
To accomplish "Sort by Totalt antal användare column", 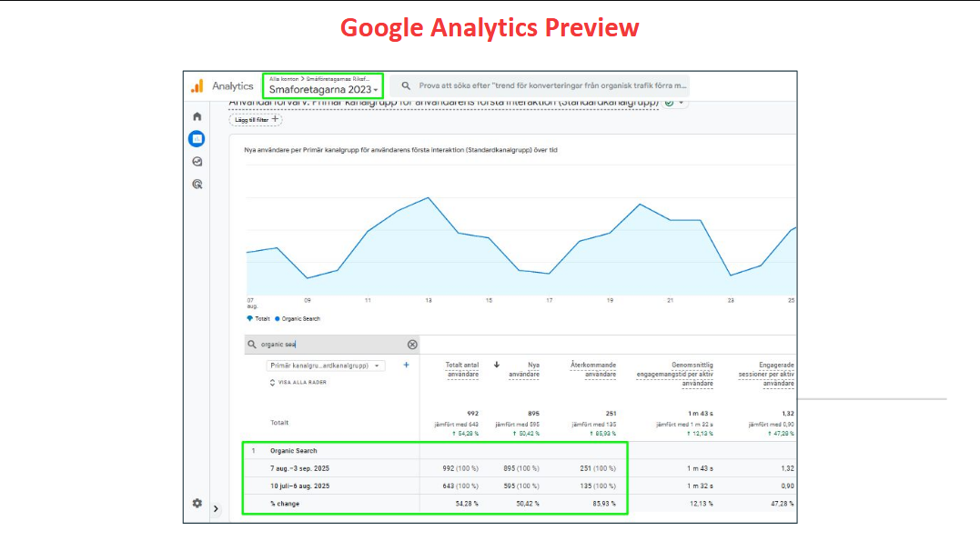I will point(462,369).
